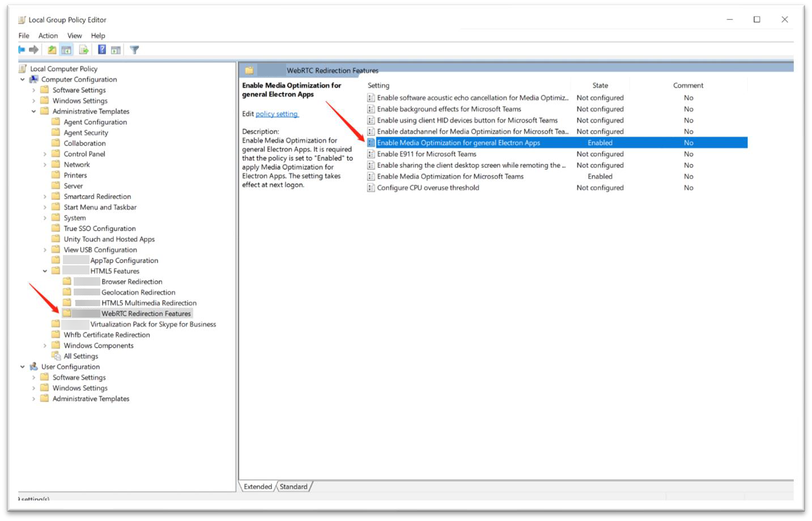The height and width of the screenshot is (521, 812).
Task: Click the Back arrow toolbar icon
Action: pyautogui.click(x=22, y=50)
